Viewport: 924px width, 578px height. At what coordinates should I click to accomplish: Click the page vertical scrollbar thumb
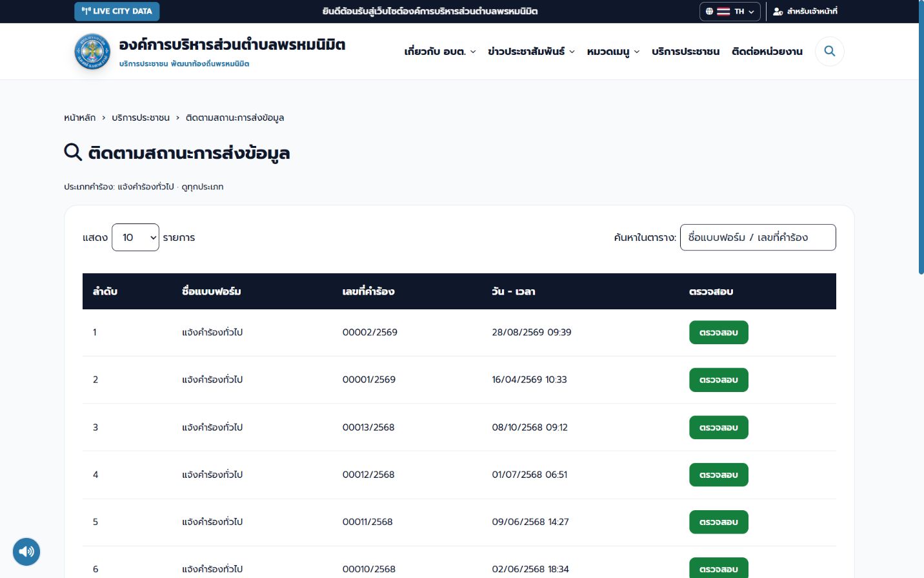[x=921, y=138]
